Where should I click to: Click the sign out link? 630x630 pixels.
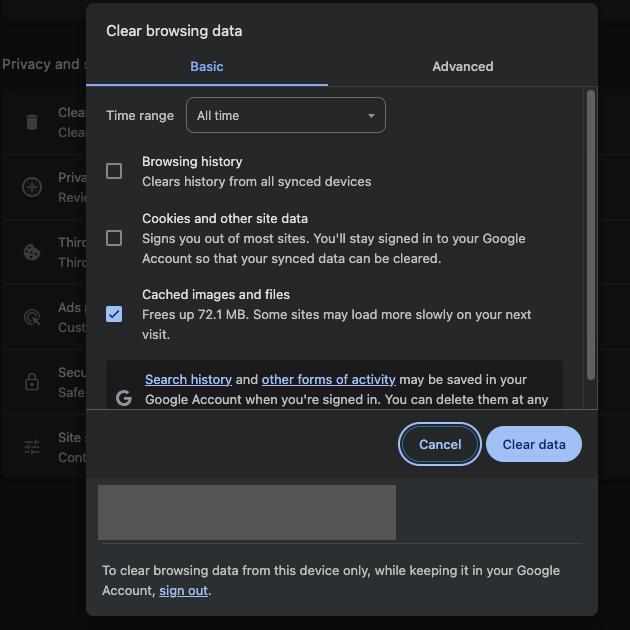184,591
